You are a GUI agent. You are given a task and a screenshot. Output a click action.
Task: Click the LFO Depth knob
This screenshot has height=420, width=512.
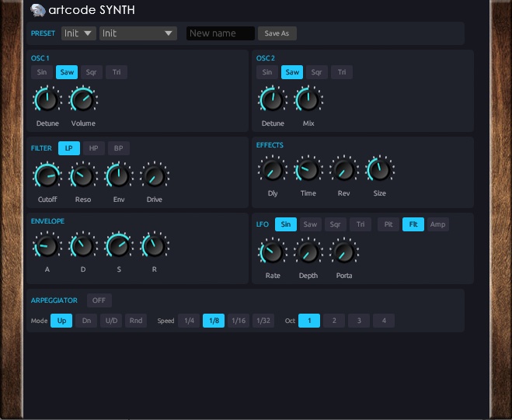point(308,252)
